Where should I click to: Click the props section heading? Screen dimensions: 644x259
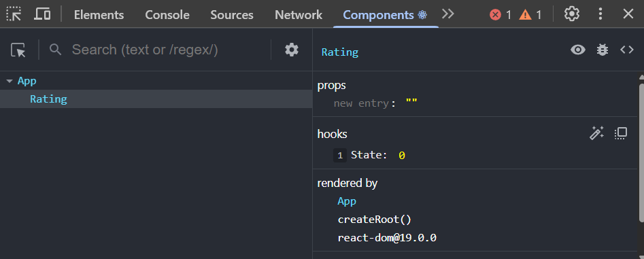[x=331, y=86]
